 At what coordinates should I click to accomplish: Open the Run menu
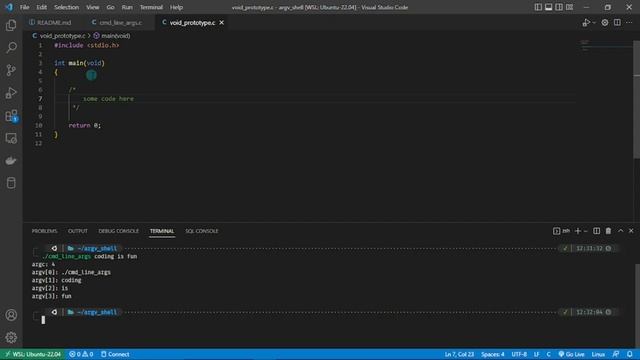pos(127,7)
